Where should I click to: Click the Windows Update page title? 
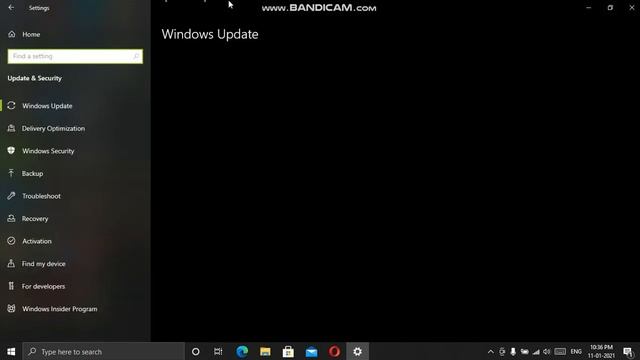pyautogui.click(x=210, y=34)
